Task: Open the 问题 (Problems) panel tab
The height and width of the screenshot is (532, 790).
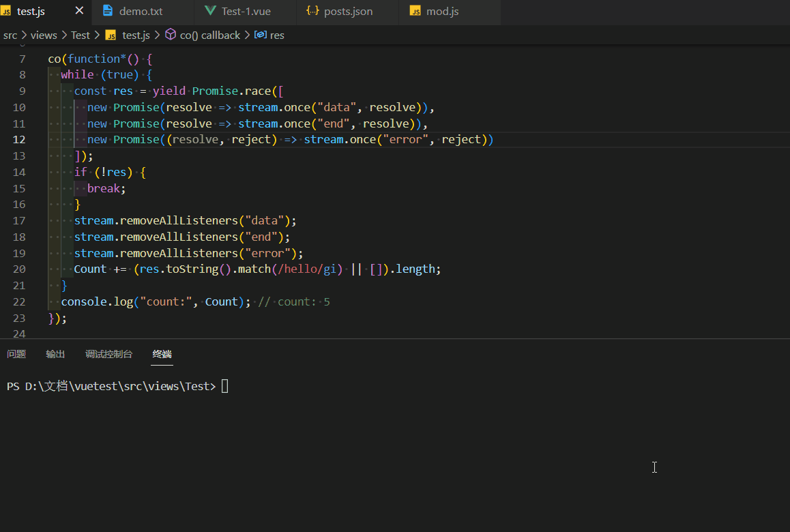Action: click(x=16, y=354)
